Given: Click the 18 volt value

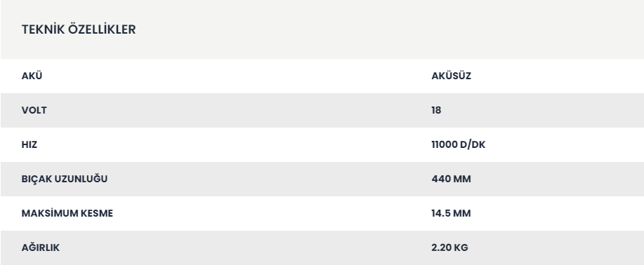Looking at the screenshot, I should point(436,110).
